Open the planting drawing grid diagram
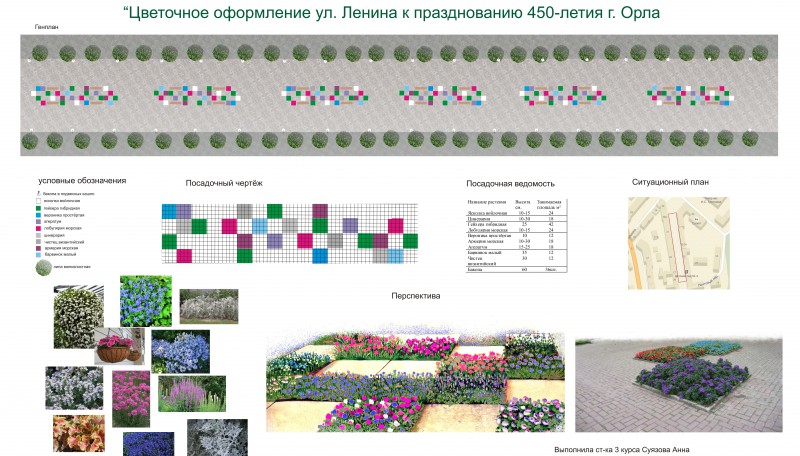The height and width of the screenshot is (456, 800). [x=290, y=234]
